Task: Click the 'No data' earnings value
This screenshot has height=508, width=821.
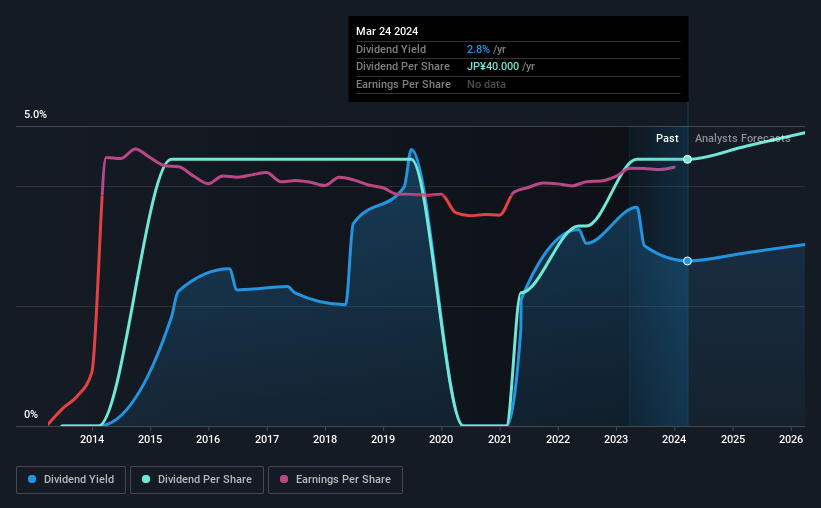Action: 486,84
